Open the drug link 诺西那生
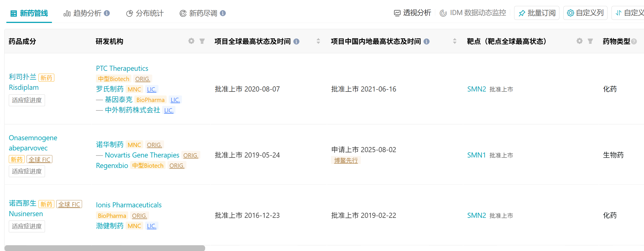644x251 pixels. [23, 203]
